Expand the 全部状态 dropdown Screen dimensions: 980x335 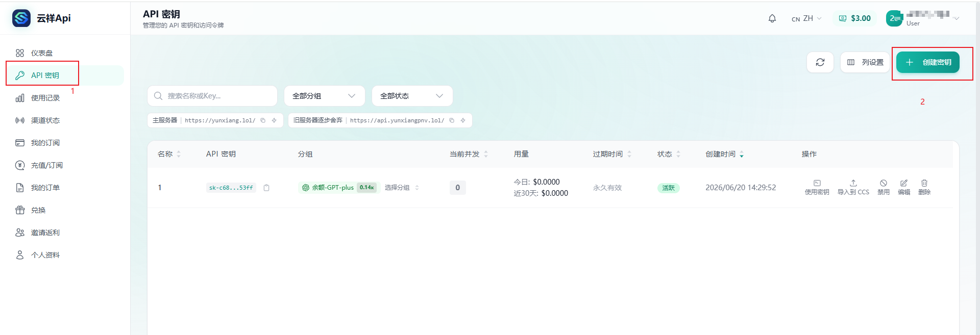pos(412,96)
